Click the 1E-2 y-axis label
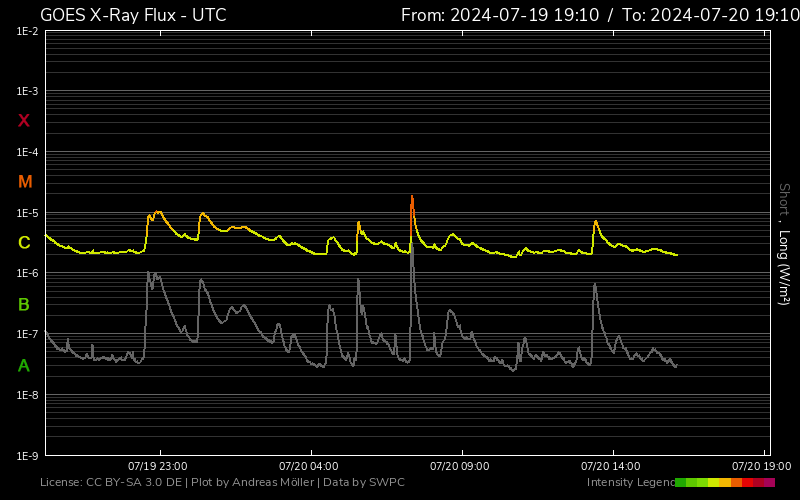Screen dimensions: 800x500 27,32
